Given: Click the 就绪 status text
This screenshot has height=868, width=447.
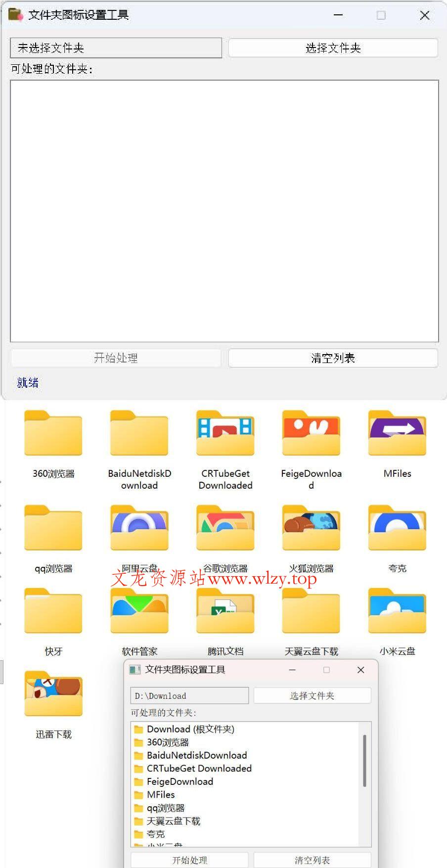Looking at the screenshot, I should tap(28, 382).
